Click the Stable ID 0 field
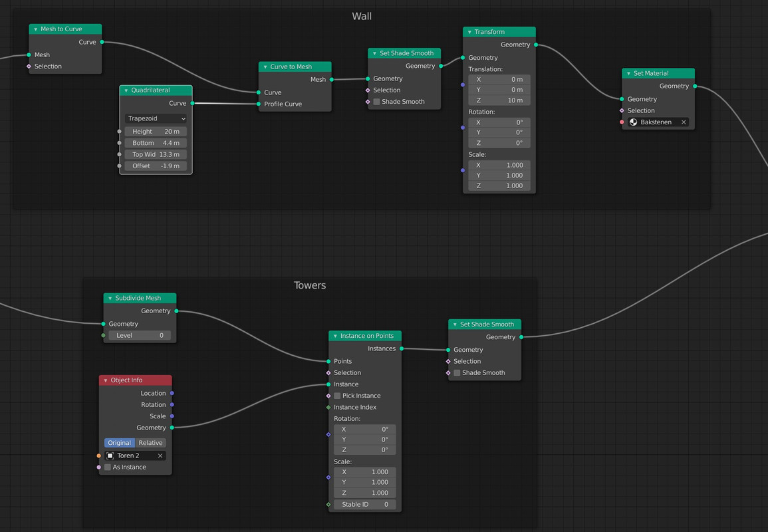The height and width of the screenshot is (532, 768). [x=365, y=505]
